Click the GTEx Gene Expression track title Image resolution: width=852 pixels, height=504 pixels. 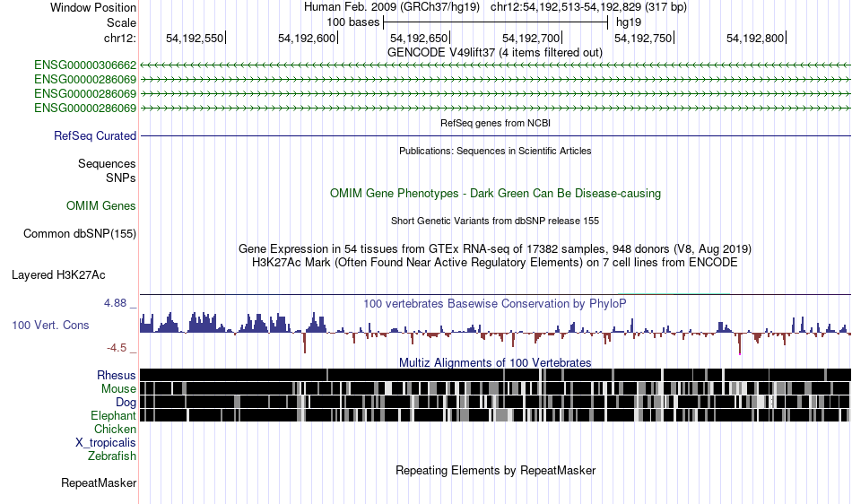coord(495,248)
